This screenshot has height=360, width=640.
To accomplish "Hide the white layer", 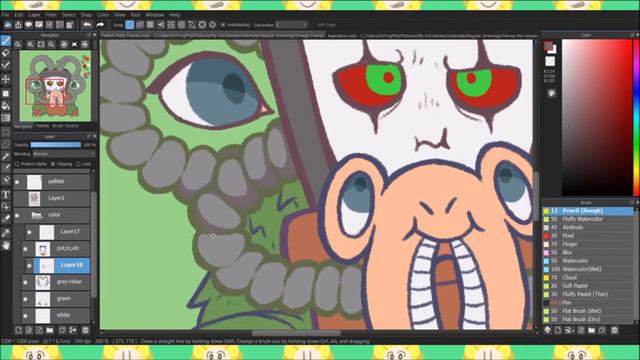I will click(26, 316).
